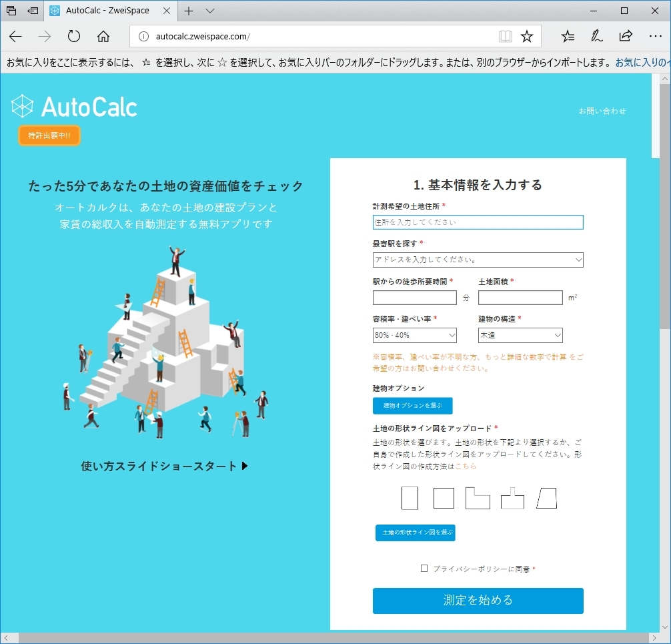Expand the 最寄駅を探す station dropdown
Image resolution: width=671 pixels, height=644 pixels.
[x=478, y=260]
